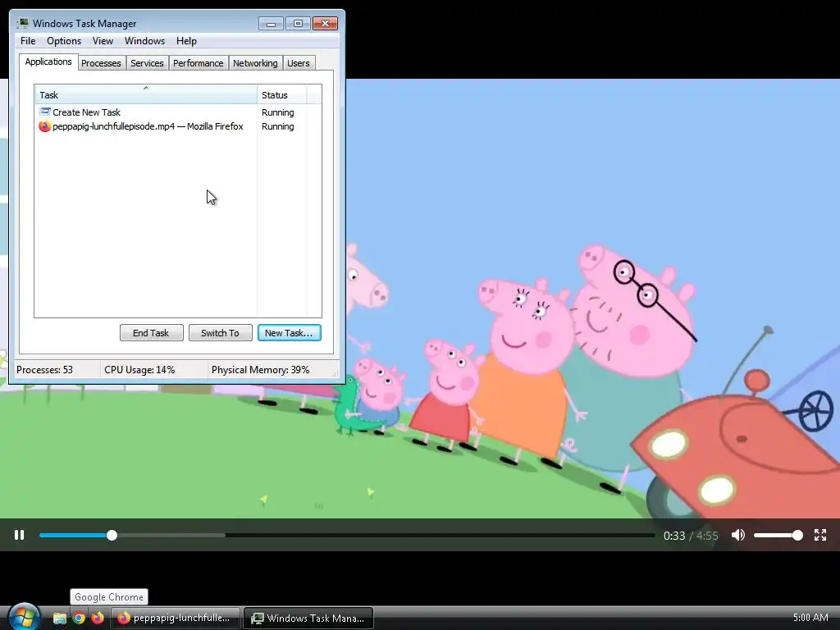Click the Running status of the Firefox task
Image resolution: width=840 pixels, height=630 pixels.
[x=277, y=126]
